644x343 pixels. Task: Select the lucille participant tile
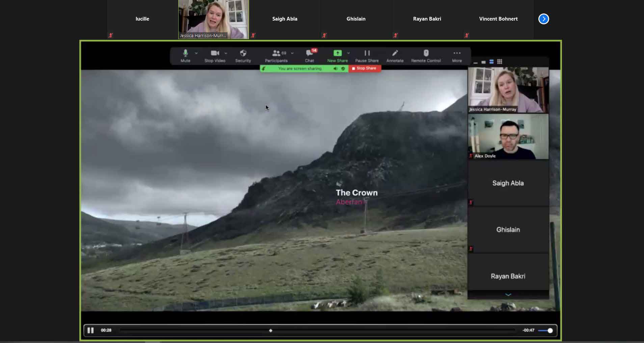point(142,19)
